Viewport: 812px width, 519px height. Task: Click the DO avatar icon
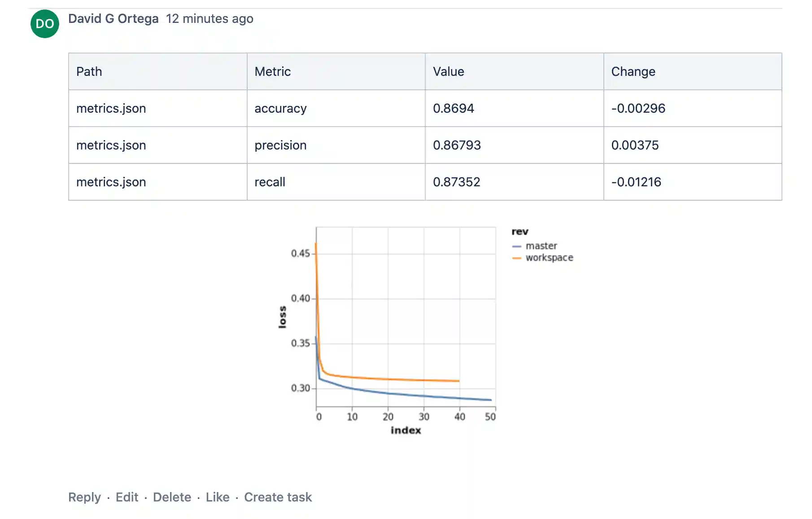pos(44,23)
